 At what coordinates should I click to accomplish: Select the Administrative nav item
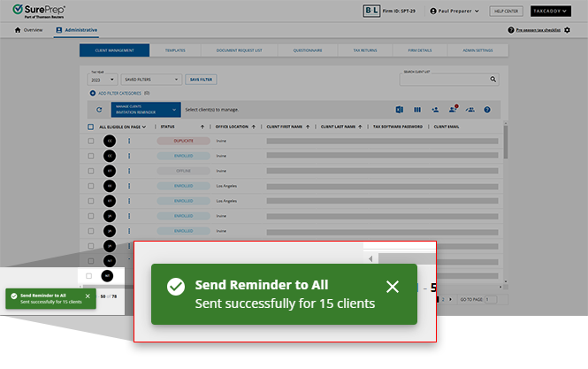(x=77, y=30)
